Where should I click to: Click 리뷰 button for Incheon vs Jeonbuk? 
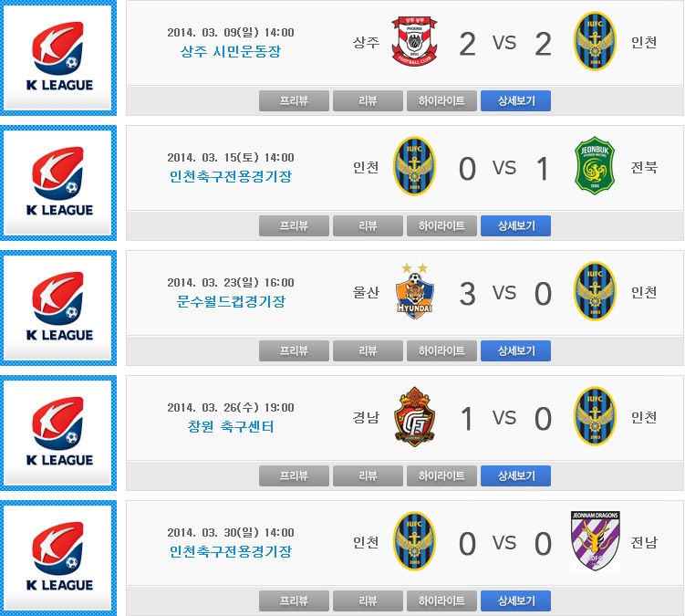[x=368, y=226]
